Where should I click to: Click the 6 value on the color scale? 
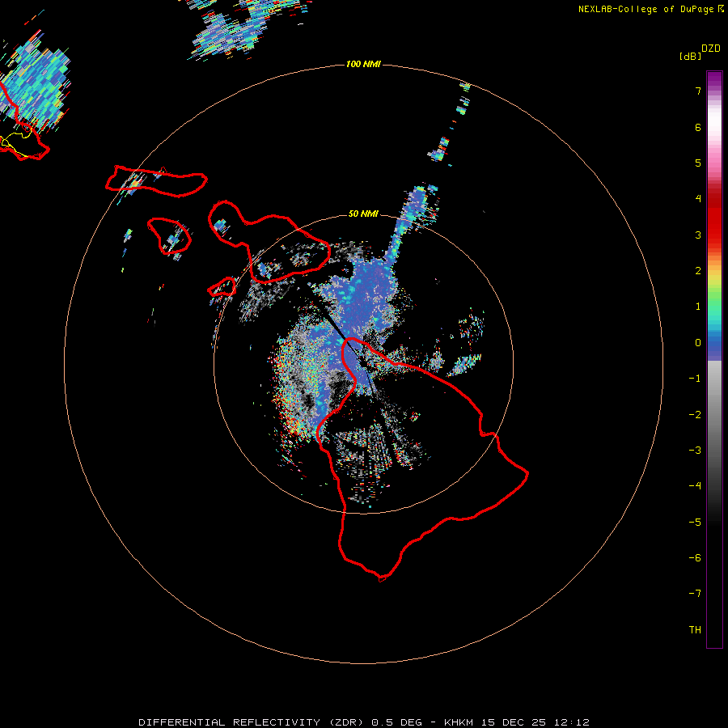click(x=698, y=127)
